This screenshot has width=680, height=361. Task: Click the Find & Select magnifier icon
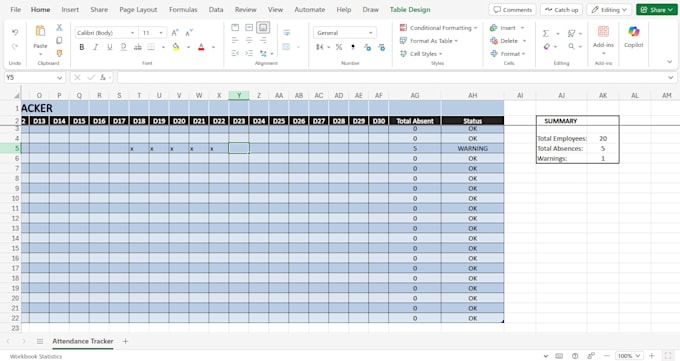click(x=571, y=46)
